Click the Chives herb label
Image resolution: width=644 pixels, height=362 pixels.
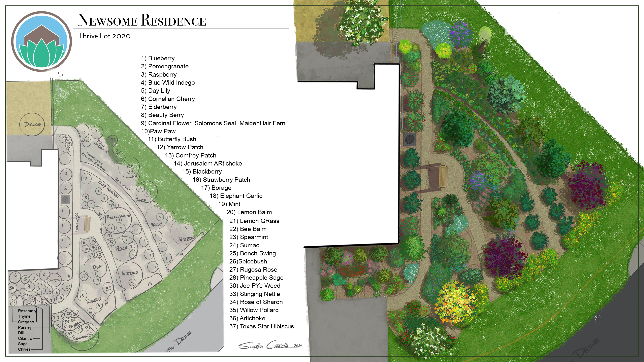click(24, 349)
